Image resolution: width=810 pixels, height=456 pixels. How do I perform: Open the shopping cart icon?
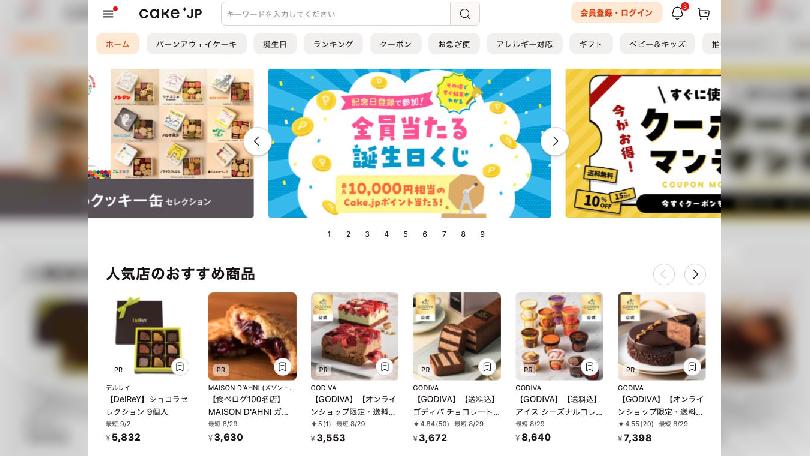pyautogui.click(x=704, y=14)
